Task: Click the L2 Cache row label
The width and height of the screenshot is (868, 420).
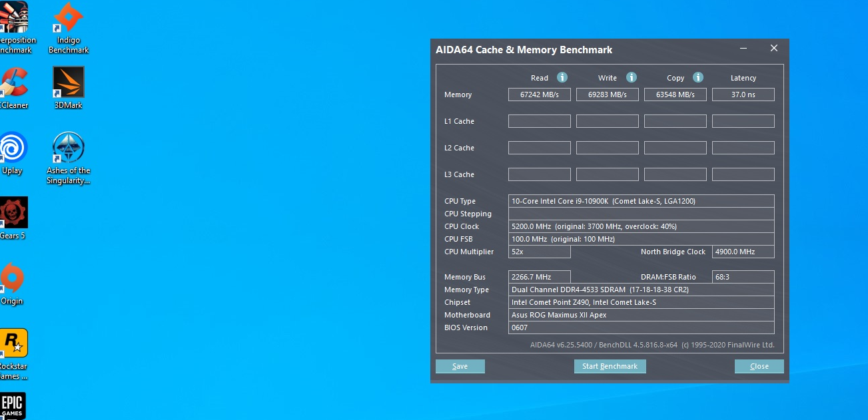Action: [460, 148]
